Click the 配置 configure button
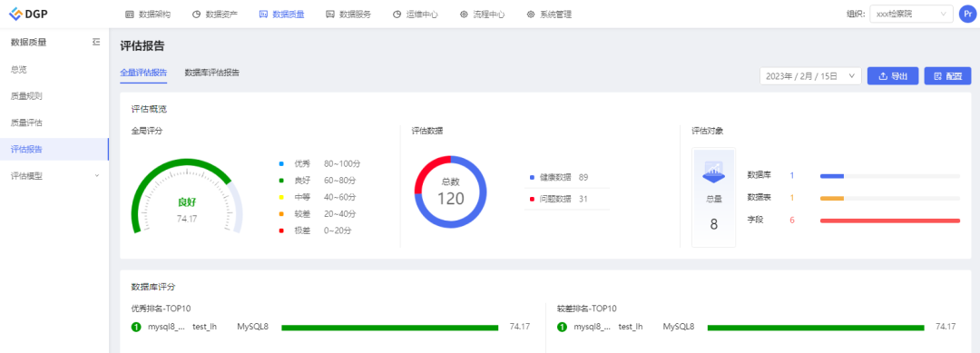 pos(947,76)
